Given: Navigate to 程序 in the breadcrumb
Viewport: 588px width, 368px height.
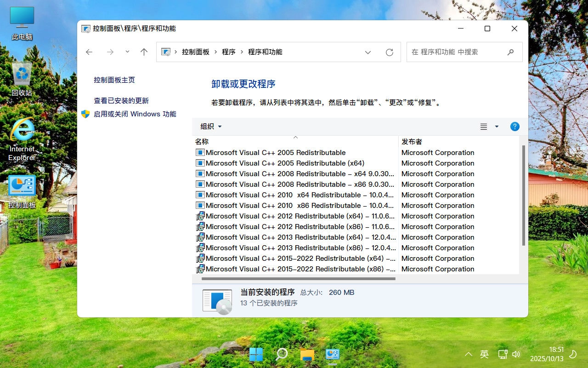Looking at the screenshot, I should point(228,52).
